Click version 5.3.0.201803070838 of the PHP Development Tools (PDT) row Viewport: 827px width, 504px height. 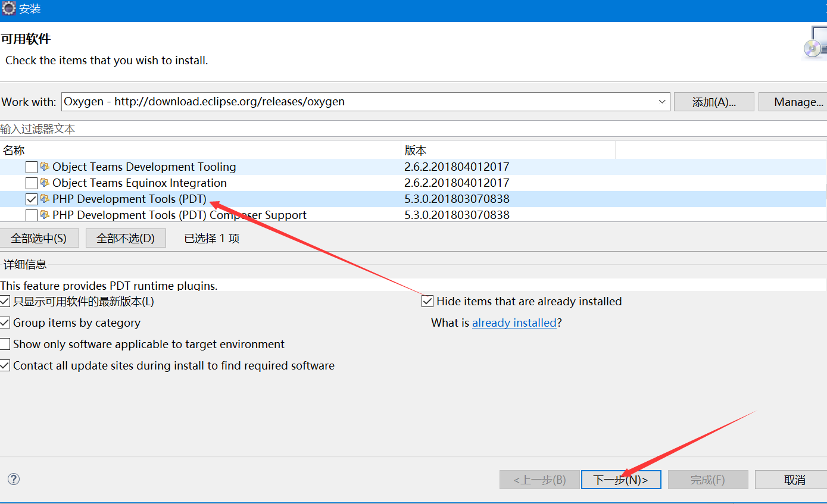click(x=457, y=199)
